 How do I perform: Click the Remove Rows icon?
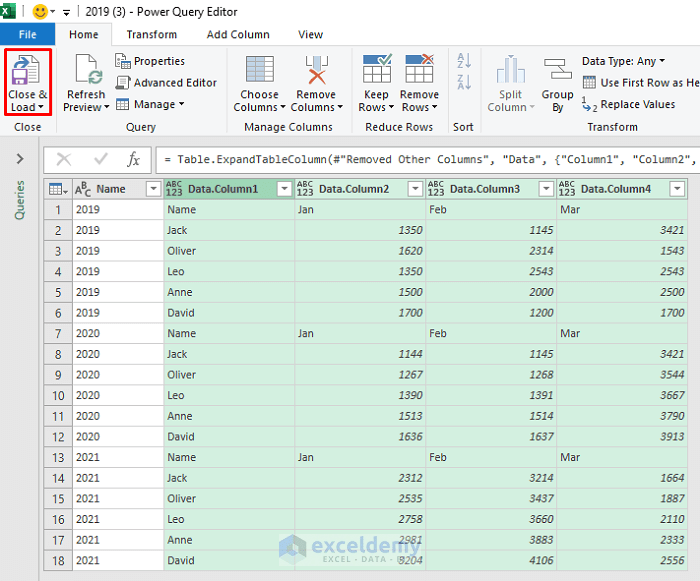[x=419, y=69]
